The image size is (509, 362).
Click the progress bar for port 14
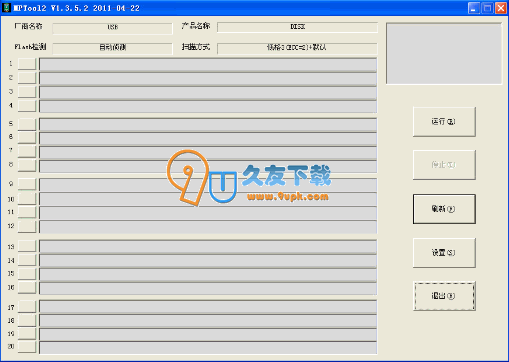tap(208, 261)
